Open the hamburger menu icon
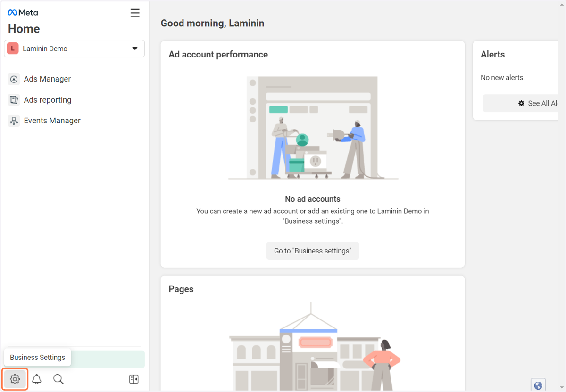Screen dimensions: 566x392 point(135,13)
